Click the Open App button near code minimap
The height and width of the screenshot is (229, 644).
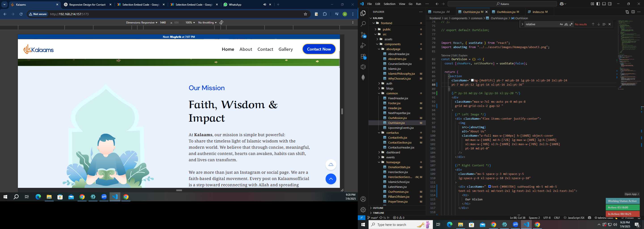pos(631,194)
